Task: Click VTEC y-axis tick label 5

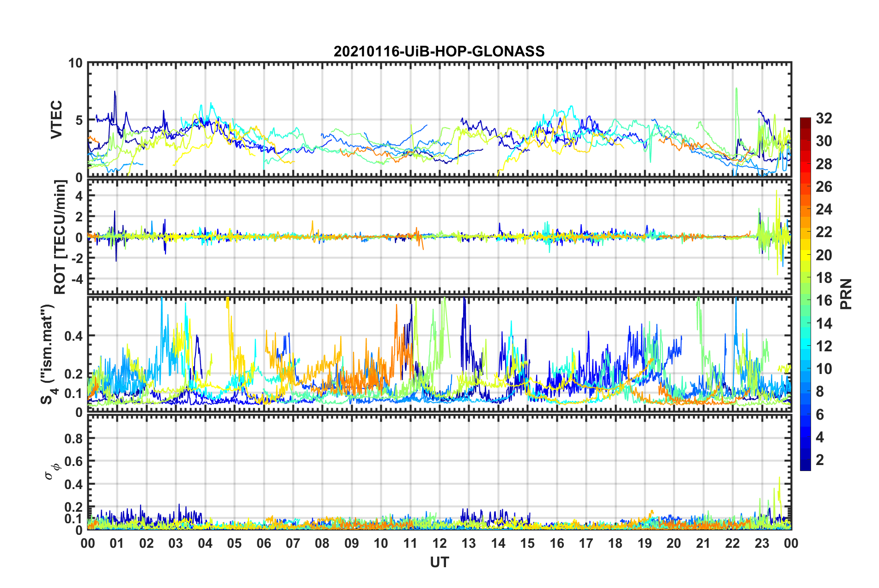Action: (79, 120)
